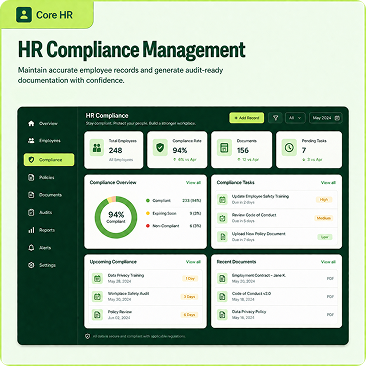Screen dimensions: 366x366
Task: Click Data Privacy Policy file icon
Action: pos(222,314)
